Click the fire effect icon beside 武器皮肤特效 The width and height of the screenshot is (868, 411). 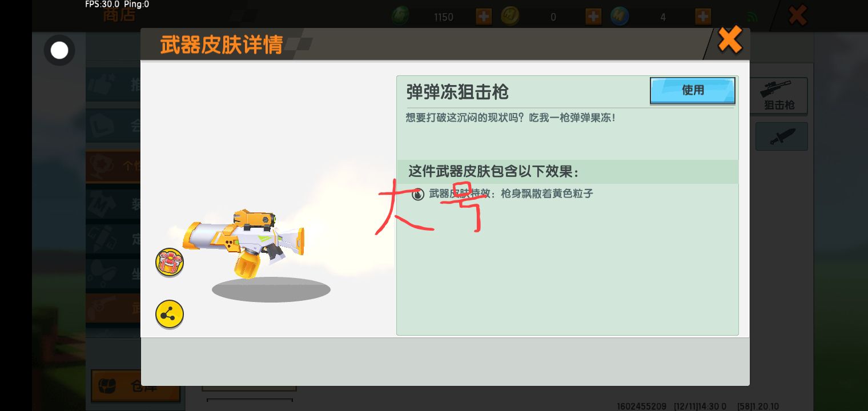click(418, 194)
